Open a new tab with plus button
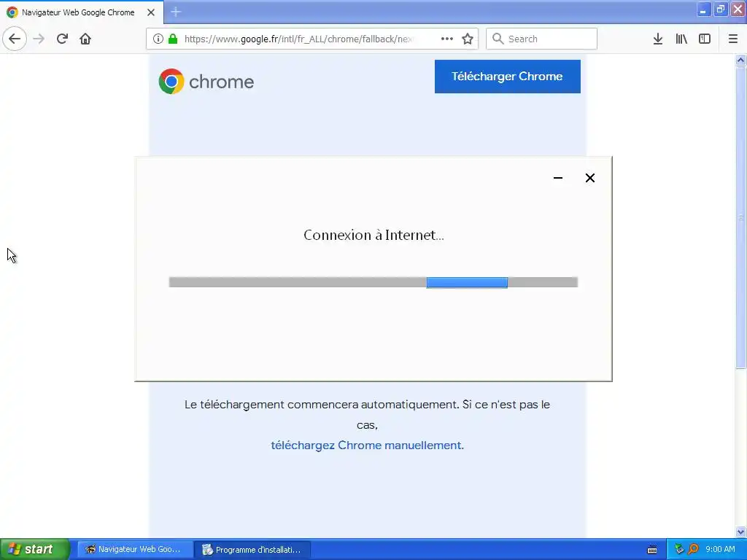Viewport: 747px width, 560px height. pyautogui.click(x=176, y=12)
